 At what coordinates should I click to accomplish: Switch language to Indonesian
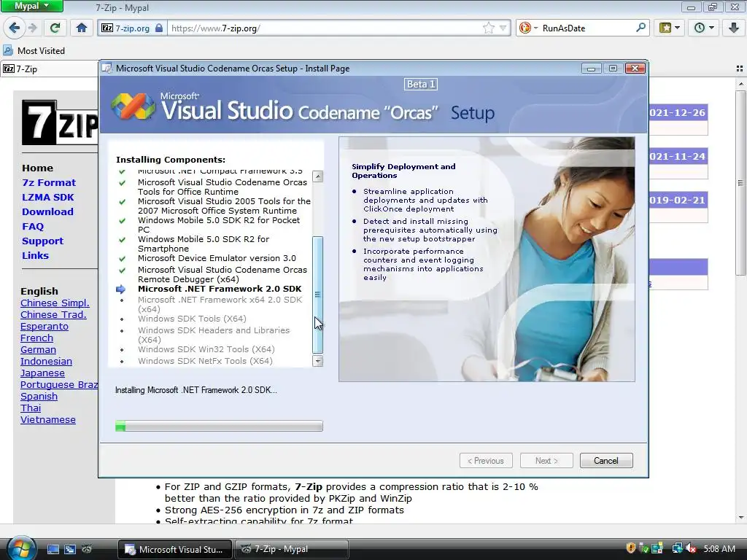click(46, 361)
